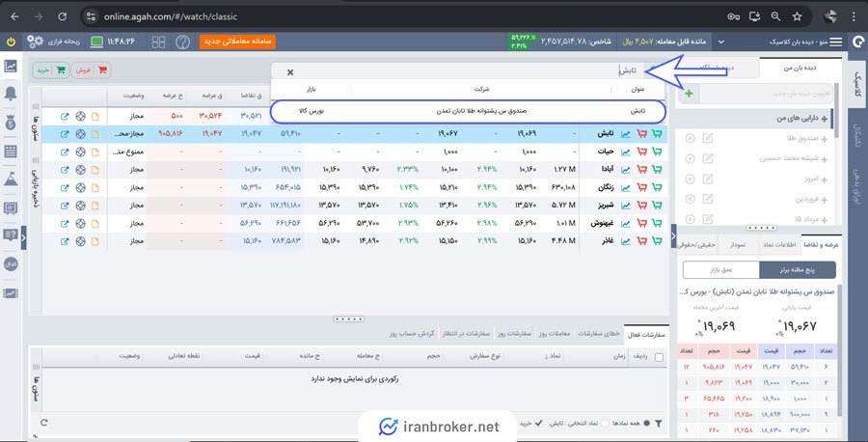Click the refresh icon in orders panel
This screenshot has width=868, height=442.
[43, 423]
